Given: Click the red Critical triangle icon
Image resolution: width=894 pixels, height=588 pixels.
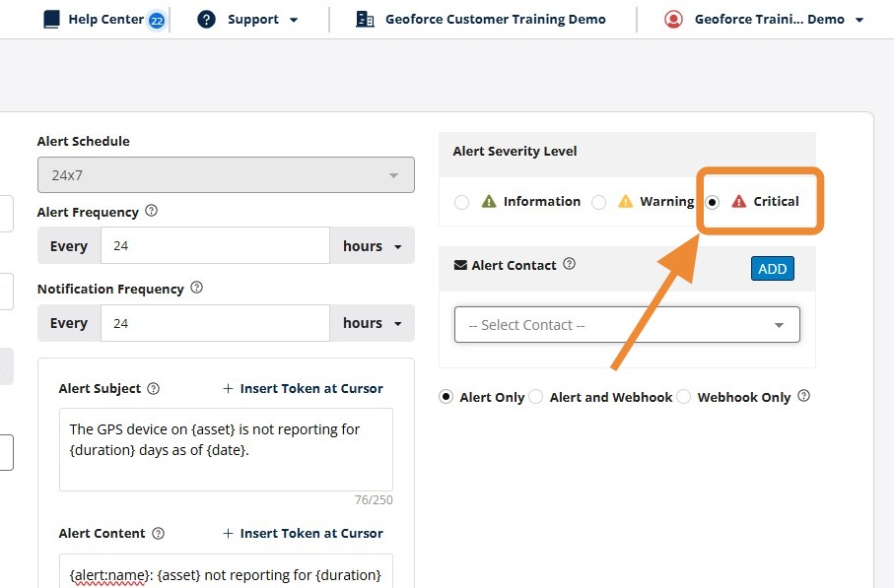Looking at the screenshot, I should click(739, 201).
